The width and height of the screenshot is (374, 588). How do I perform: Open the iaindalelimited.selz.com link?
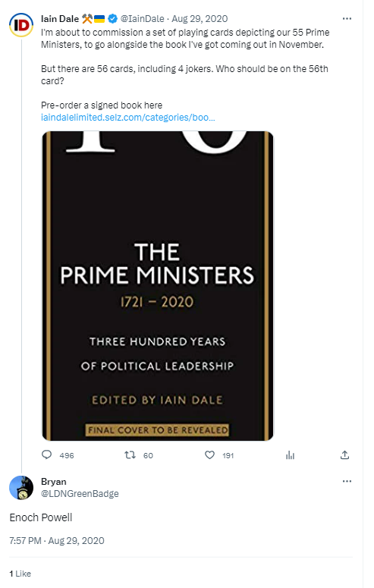coord(128,118)
